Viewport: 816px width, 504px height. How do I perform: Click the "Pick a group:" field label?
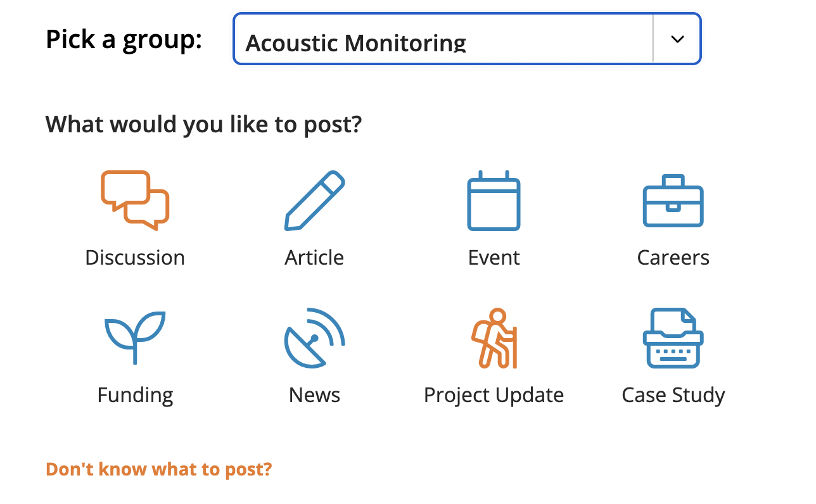[124, 39]
